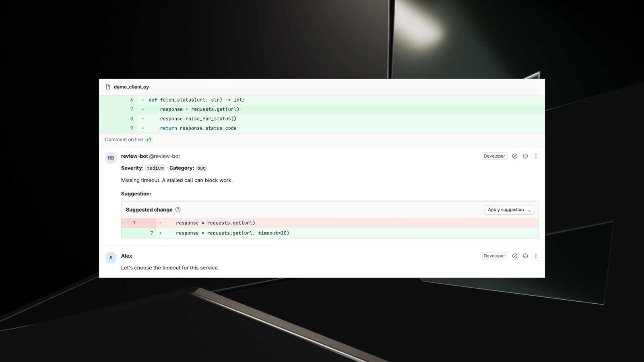Open more actions menu on Alex's comment
This screenshot has height=362, width=644.
point(536,256)
